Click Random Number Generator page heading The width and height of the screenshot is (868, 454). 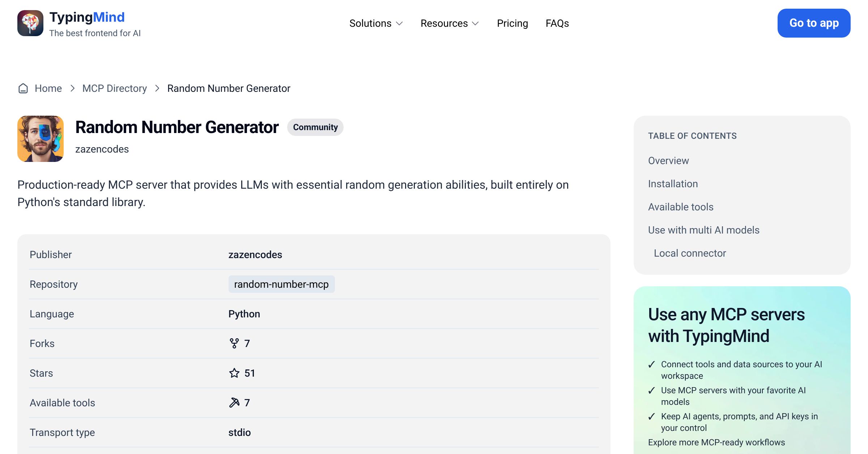(x=177, y=127)
